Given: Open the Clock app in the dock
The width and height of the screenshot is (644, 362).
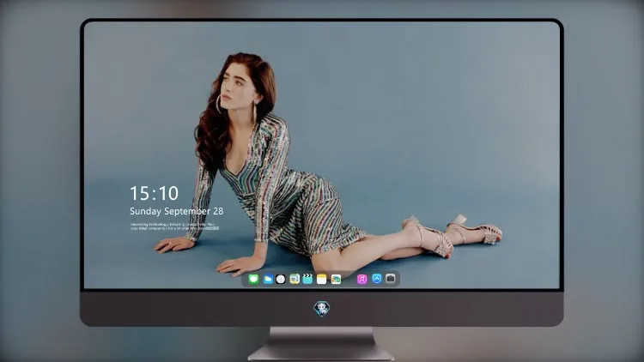Looking at the screenshot, I should coord(281,279).
